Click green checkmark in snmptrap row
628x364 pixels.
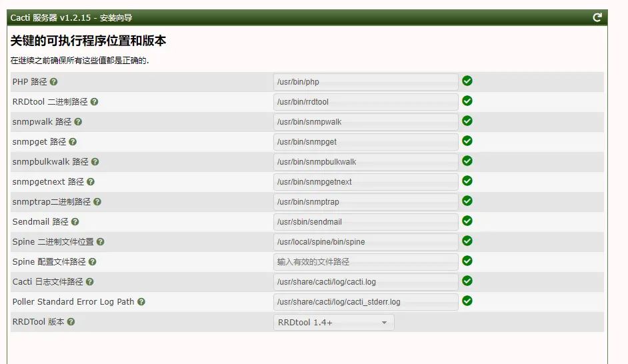[467, 201]
